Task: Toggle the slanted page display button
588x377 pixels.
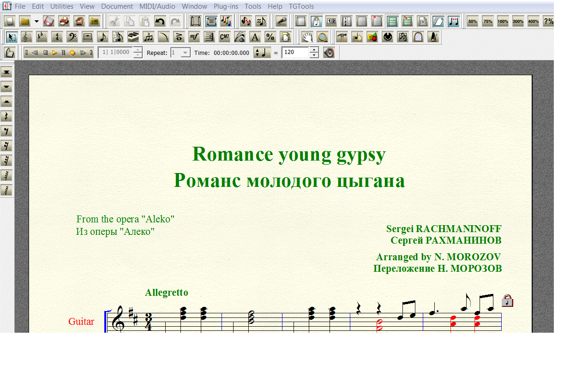Action: pos(438,21)
